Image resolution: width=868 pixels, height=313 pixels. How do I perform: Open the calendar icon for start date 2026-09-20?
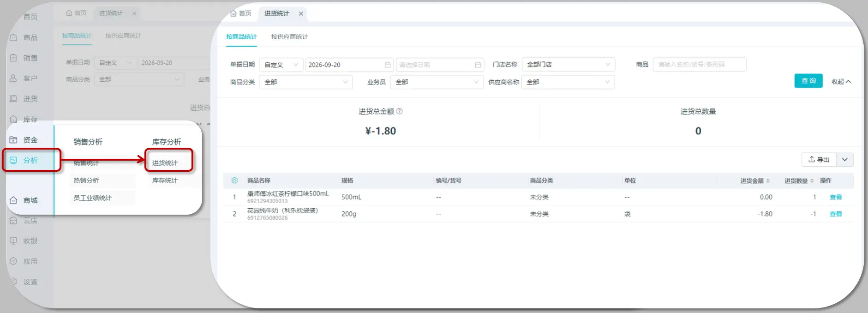pos(388,65)
